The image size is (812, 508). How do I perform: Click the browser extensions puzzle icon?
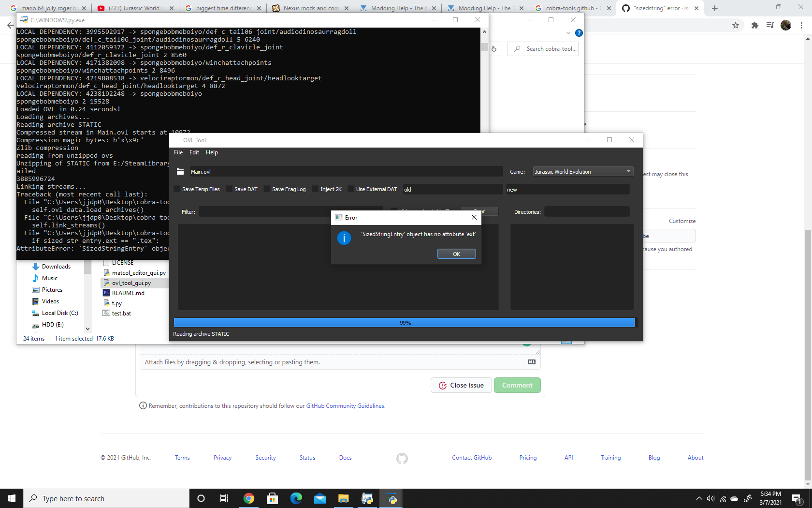(754, 25)
